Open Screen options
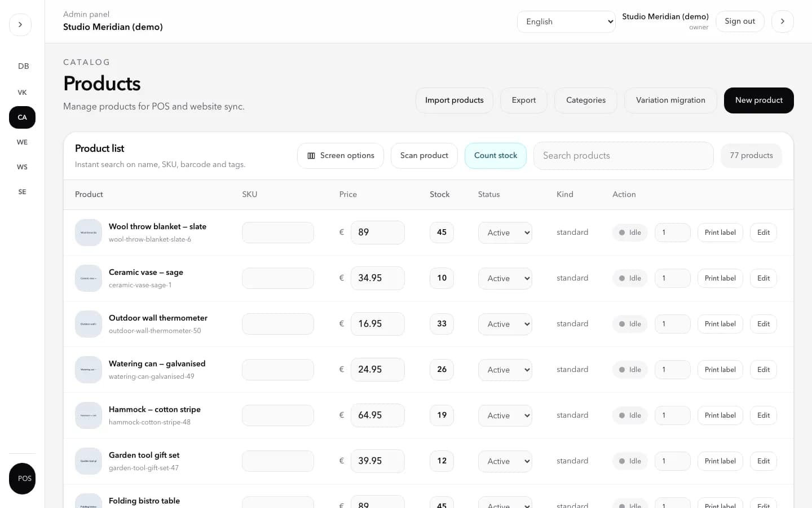 click(x=341, y=156)
